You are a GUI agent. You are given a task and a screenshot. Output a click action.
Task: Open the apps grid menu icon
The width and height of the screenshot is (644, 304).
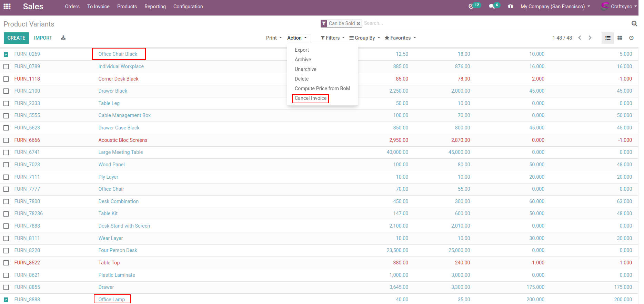pos(7,7)
